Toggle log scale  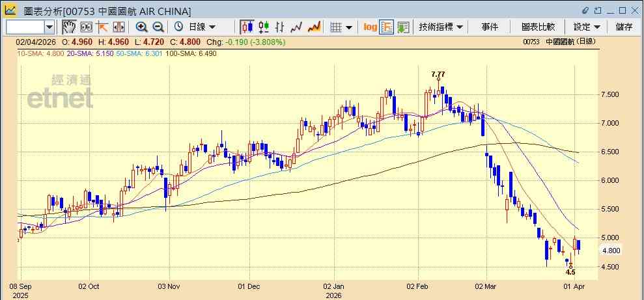click(x=370, y=27)
